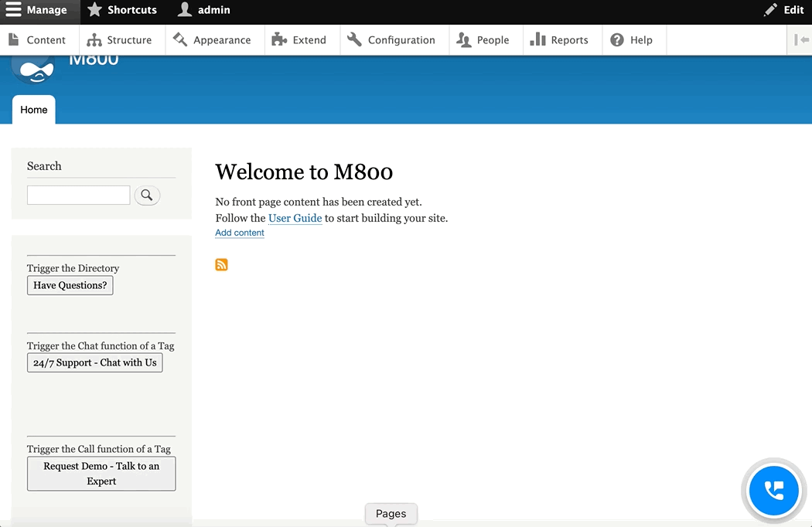The height and width of the screenshot is (527, 812).
Task: Open the Shortcuts star menu
Action: (x=122, y=10)
